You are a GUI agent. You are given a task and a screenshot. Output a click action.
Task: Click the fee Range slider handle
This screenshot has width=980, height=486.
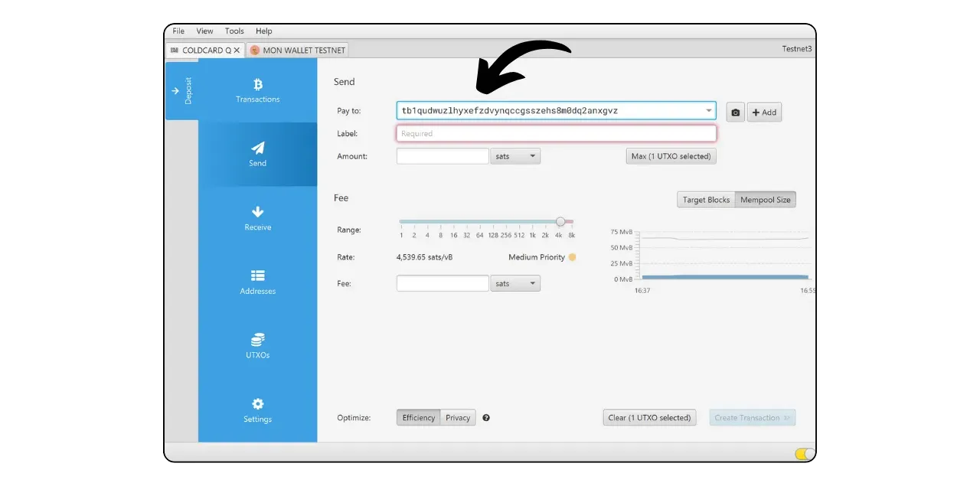click(560, 222)
